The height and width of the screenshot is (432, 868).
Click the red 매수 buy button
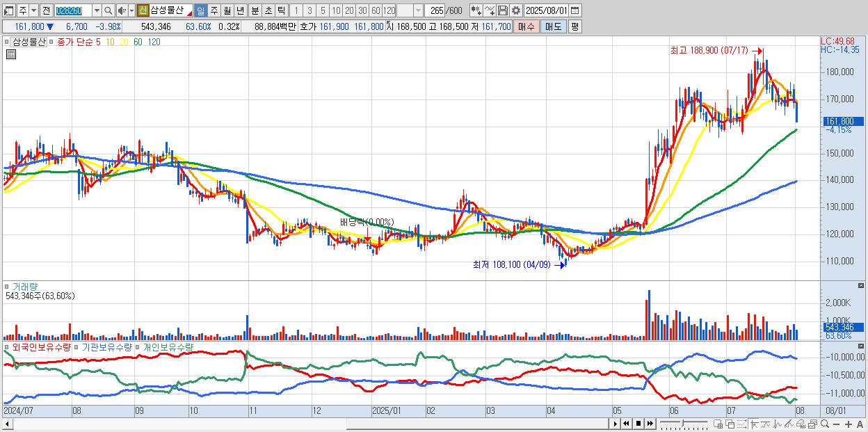click(x=527, y=26)
